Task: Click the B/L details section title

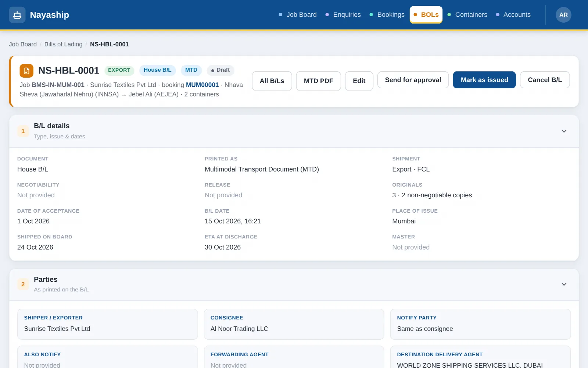Action: click(51, 126)
